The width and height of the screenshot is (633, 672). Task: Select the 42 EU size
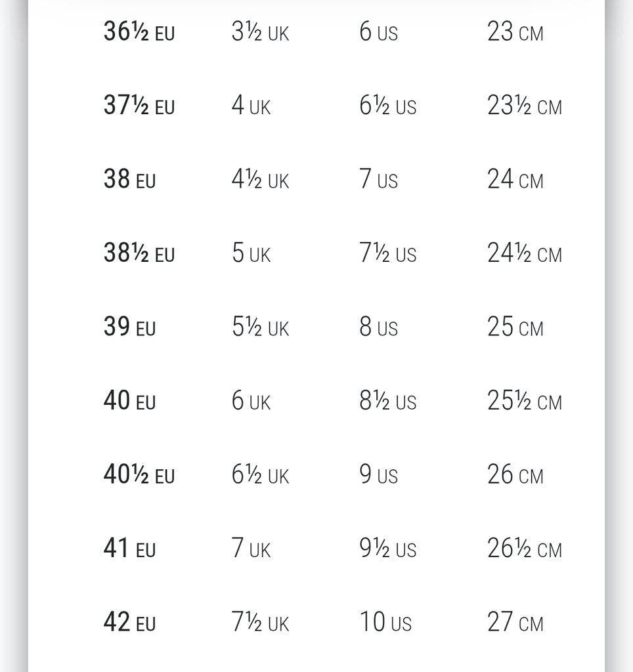coord(129,623)
